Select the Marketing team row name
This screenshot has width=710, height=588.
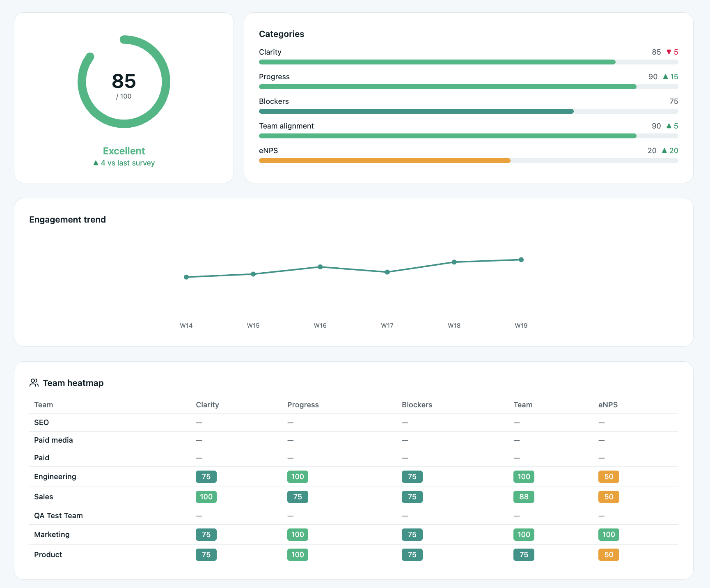coord(52,535)
